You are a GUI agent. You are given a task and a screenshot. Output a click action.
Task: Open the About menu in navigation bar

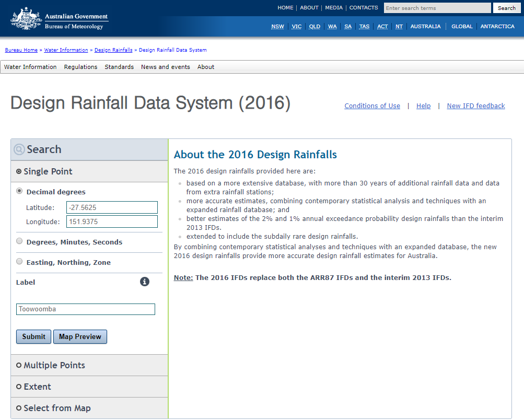(x=206, y=67)
